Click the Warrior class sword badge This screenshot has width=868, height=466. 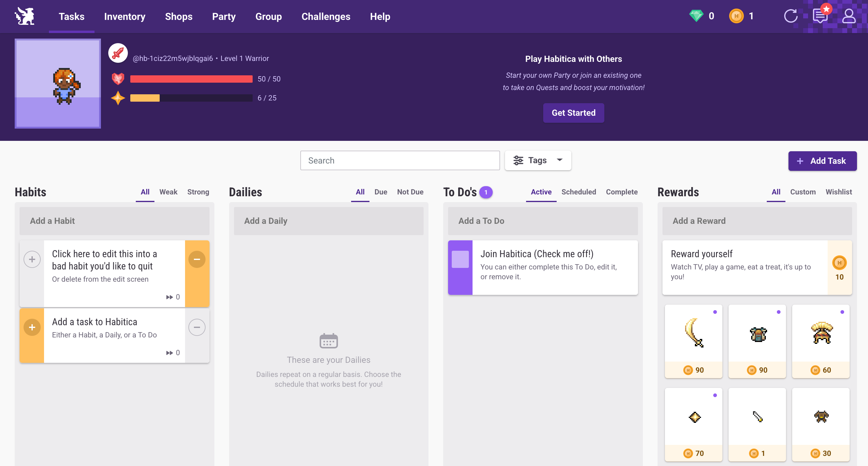pyautogui.click(x=118, y=53)
